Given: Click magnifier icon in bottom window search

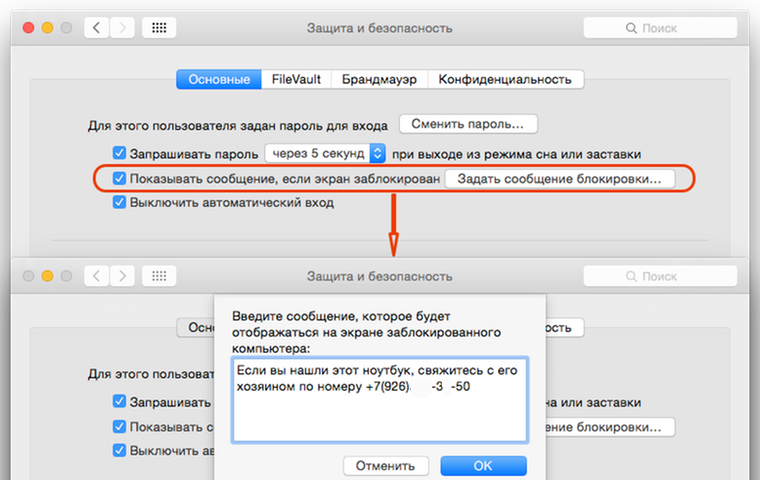Looking at the screenshot, I should tap(631, 276).
